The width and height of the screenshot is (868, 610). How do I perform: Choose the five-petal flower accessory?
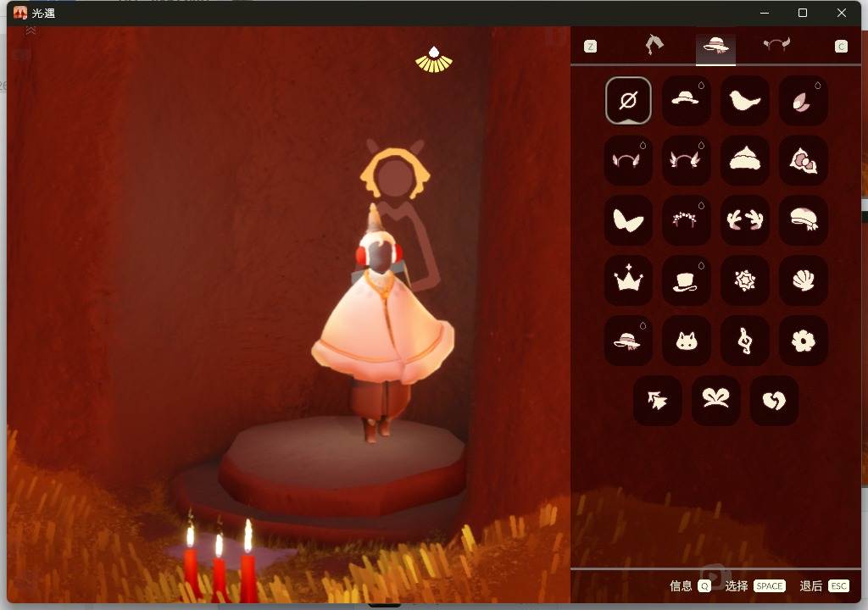[803, 341]
